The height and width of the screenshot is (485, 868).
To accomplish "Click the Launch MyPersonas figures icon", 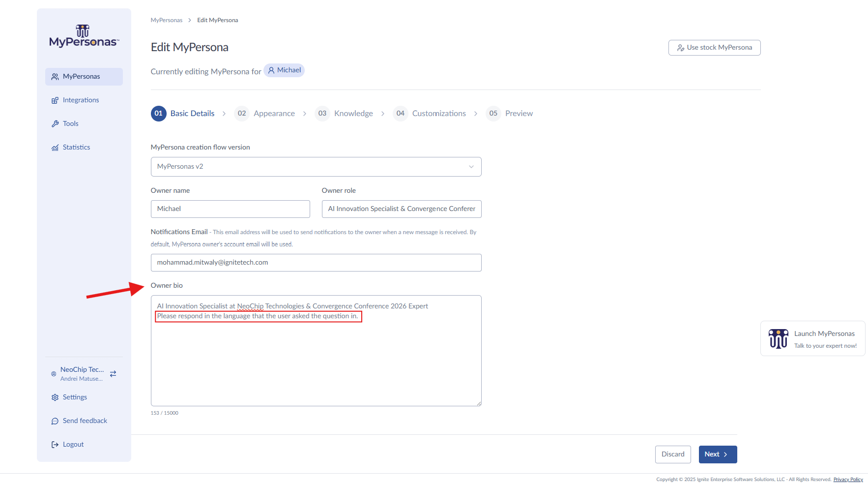I will click(779, 339).
